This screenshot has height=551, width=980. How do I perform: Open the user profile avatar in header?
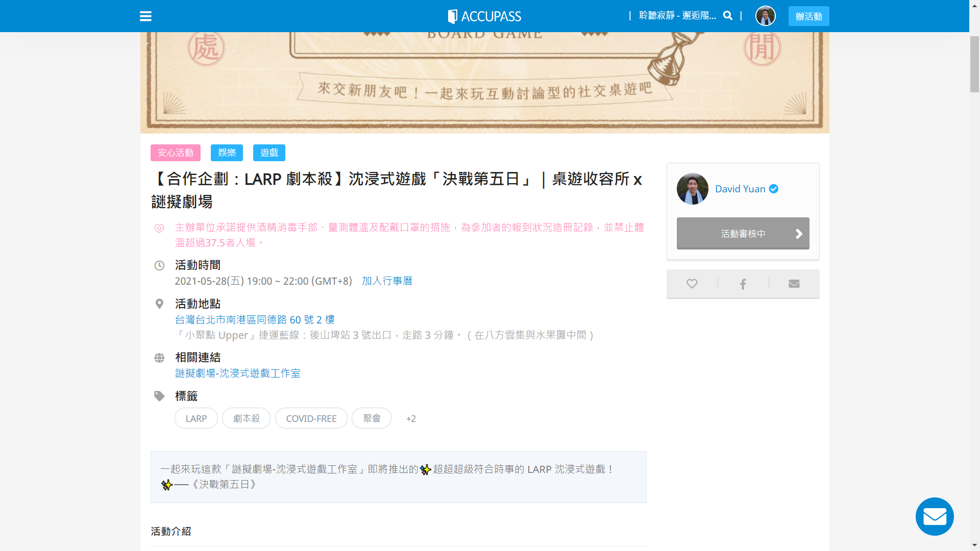point(765,16)
